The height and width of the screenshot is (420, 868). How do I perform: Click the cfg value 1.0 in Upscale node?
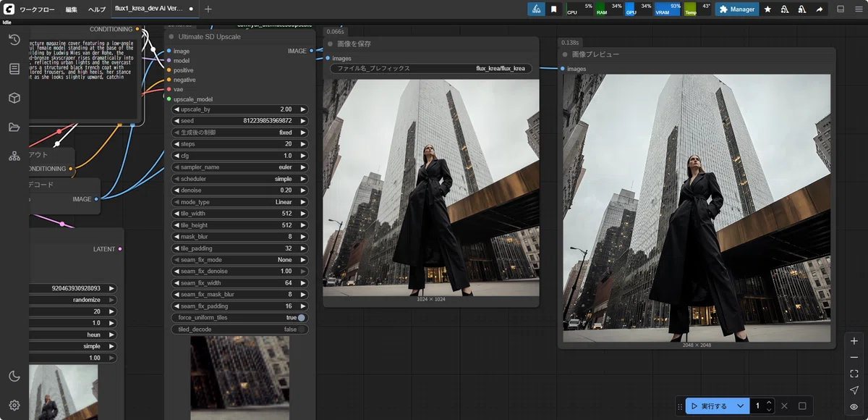tap(286, 156)
